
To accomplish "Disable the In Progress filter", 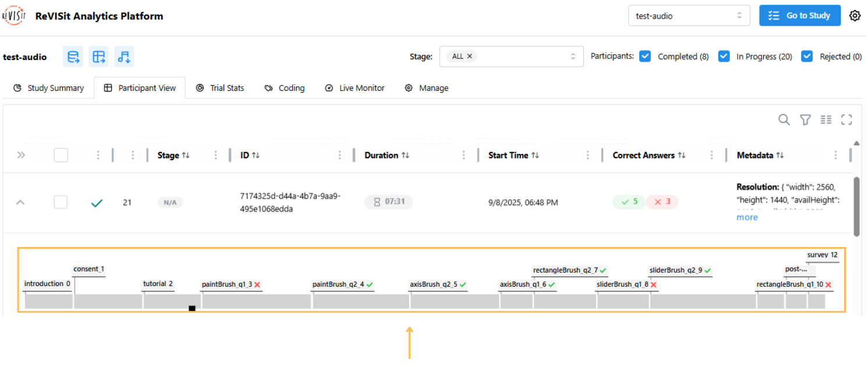I will pyautogui.click(x=724, y=56).
